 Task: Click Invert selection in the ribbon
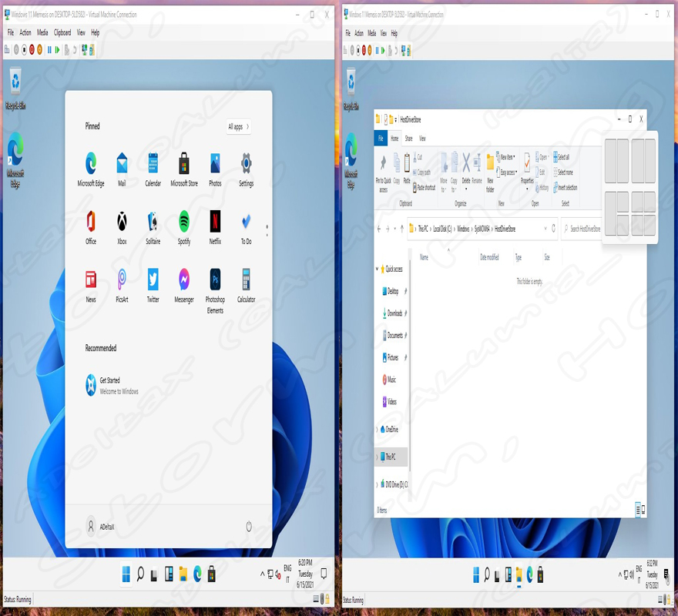pyautogui.click(x=566, y=187)
